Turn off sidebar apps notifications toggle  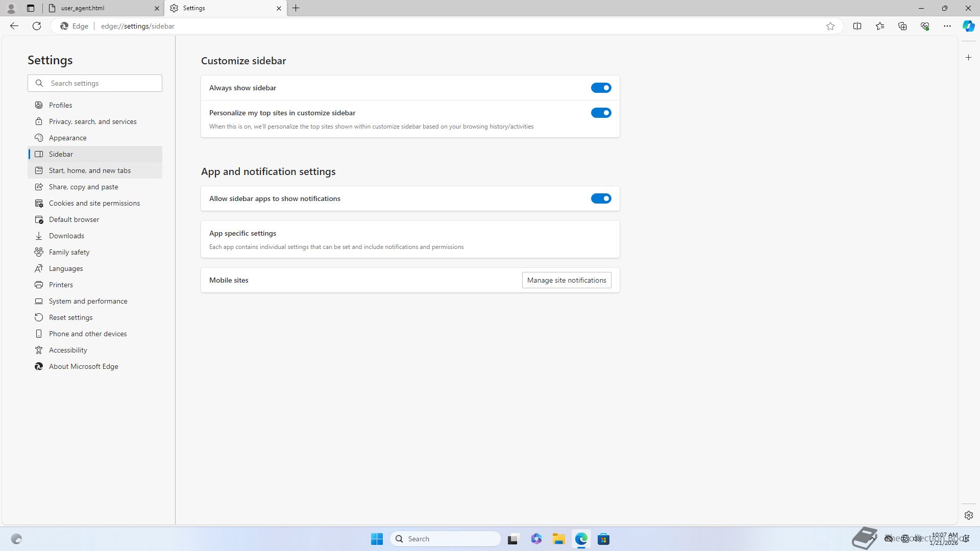[x=601, y=198]
